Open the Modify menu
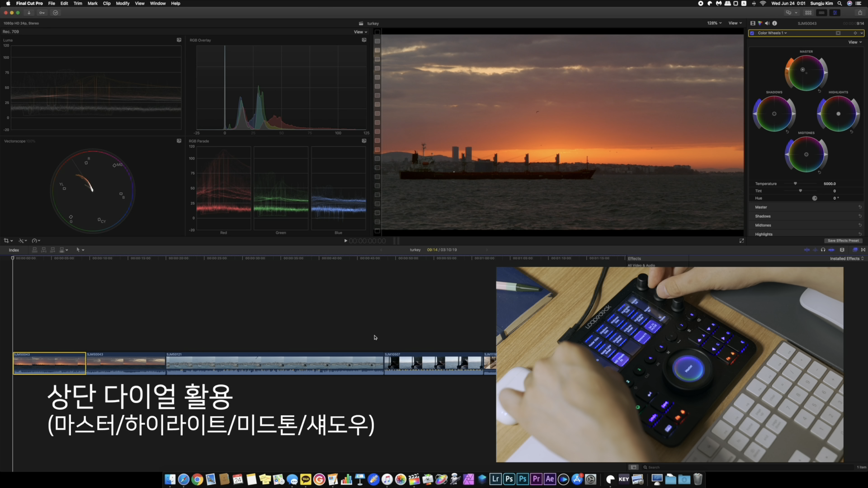Viewport: 868px width, 488px height. (123, 3)
